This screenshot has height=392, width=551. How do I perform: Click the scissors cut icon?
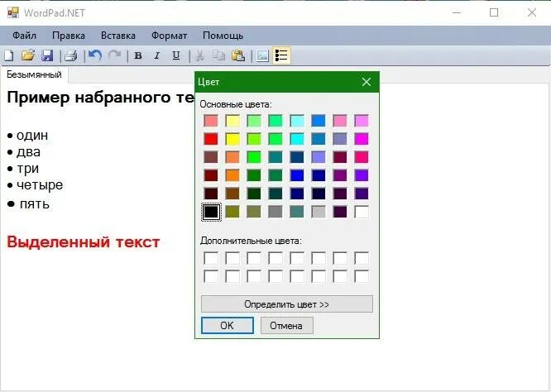tap(199, 55)
